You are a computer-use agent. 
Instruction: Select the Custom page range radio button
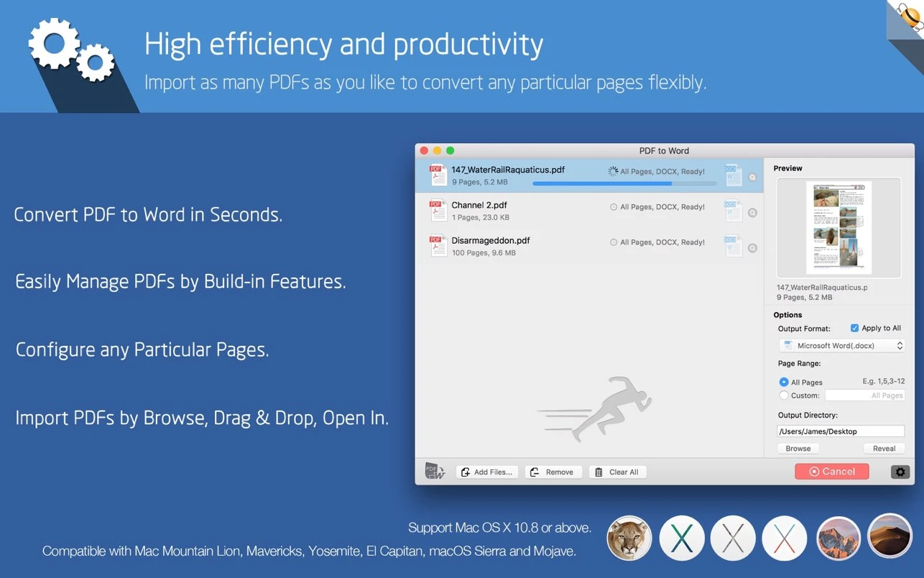[784, 395]
